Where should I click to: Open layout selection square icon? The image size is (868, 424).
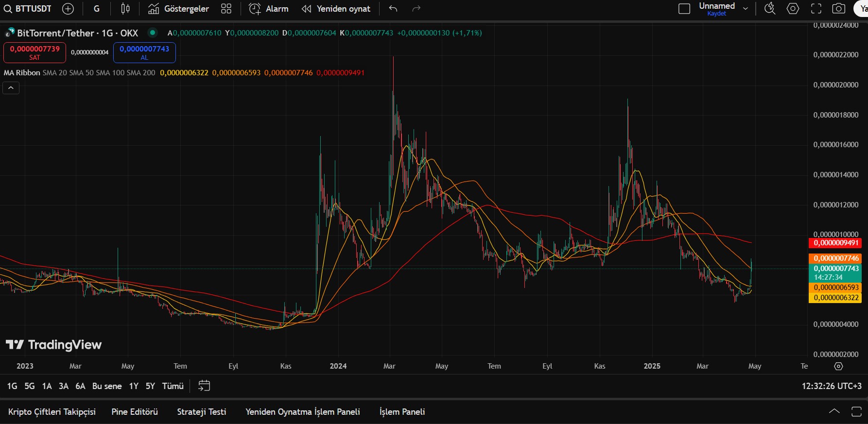coord(684,9)
